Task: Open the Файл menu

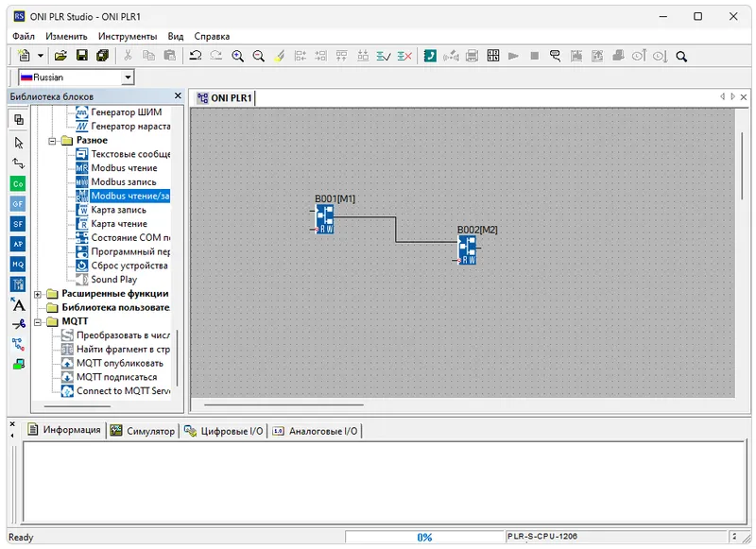Action: [23, 36]
